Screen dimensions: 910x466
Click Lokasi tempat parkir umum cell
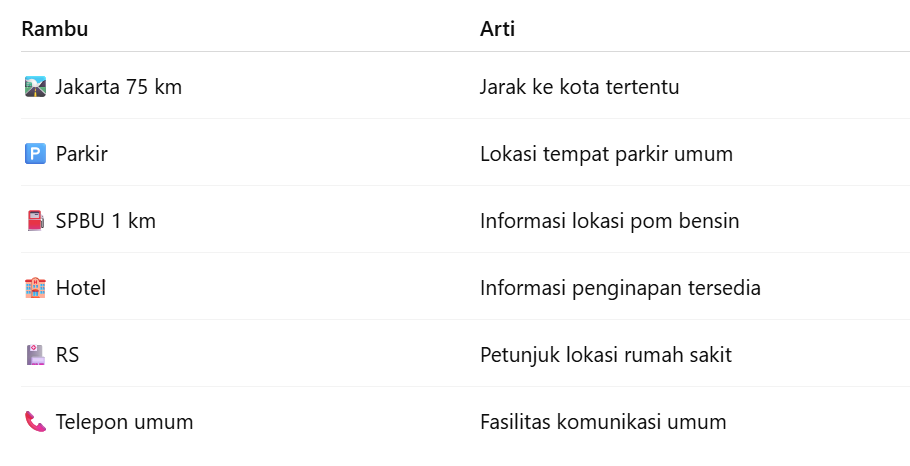click(x=607, y=154)
